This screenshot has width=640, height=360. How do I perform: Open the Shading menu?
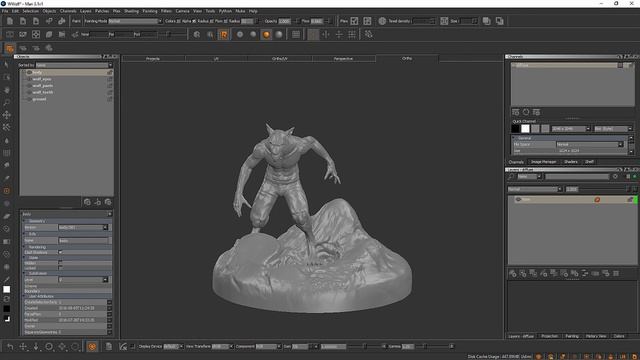click(131, 11)
